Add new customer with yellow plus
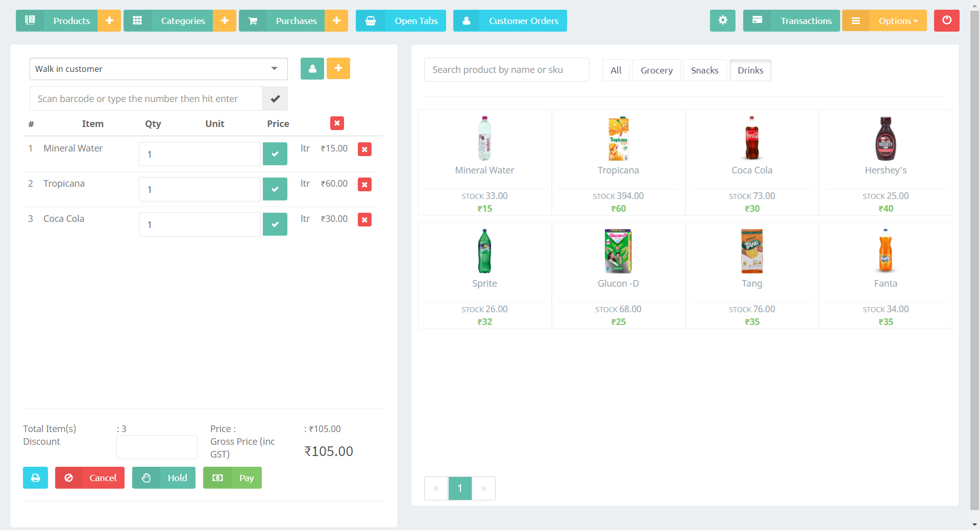This screenshot has width=980, height=530. pos(338,68)
